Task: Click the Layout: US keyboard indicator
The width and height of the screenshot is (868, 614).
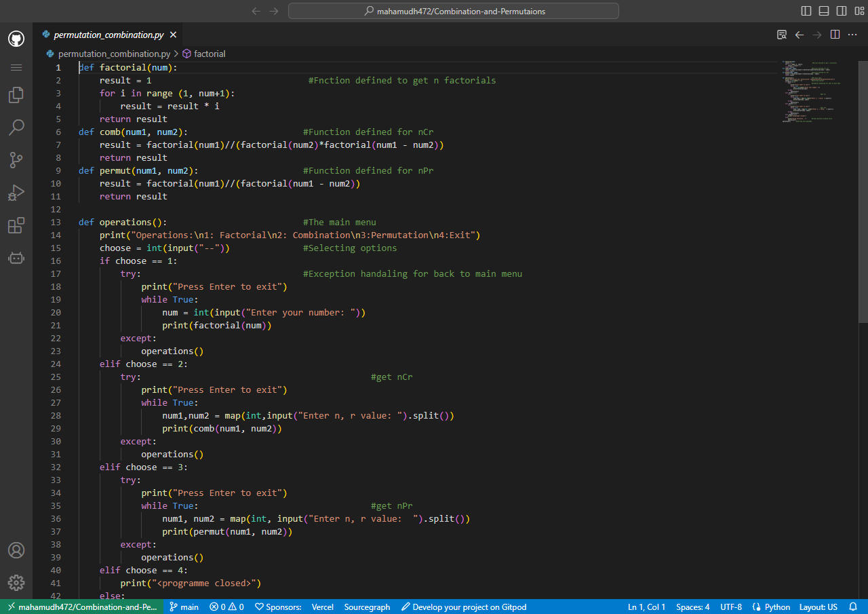Action: point(818,607)
